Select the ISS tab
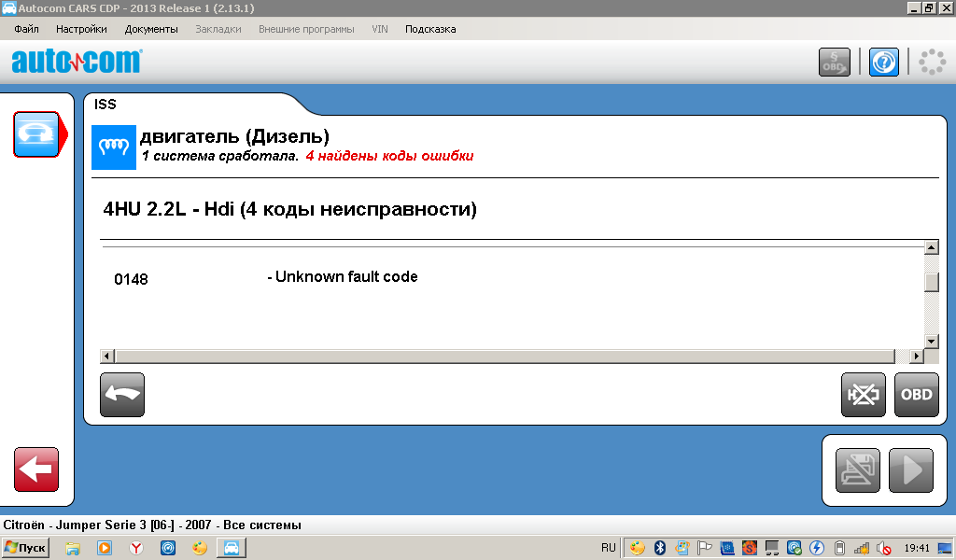The height and width of the screenshot is (560, 956). (105, 105)
